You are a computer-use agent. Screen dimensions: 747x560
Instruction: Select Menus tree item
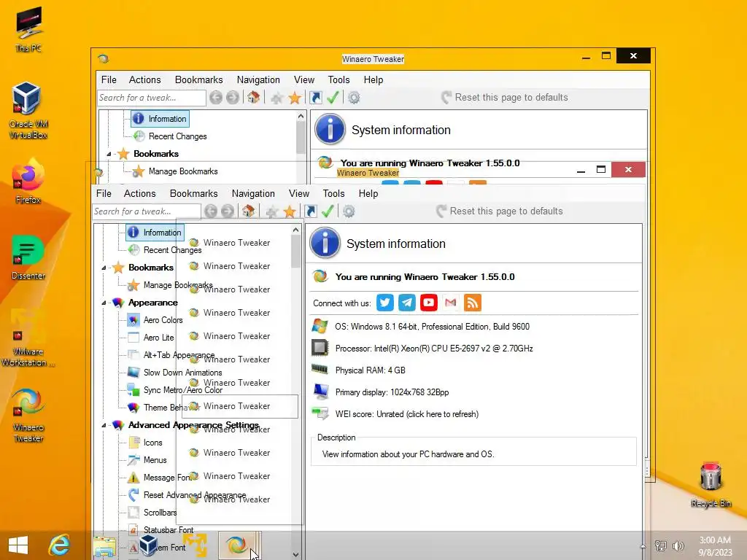147,460
